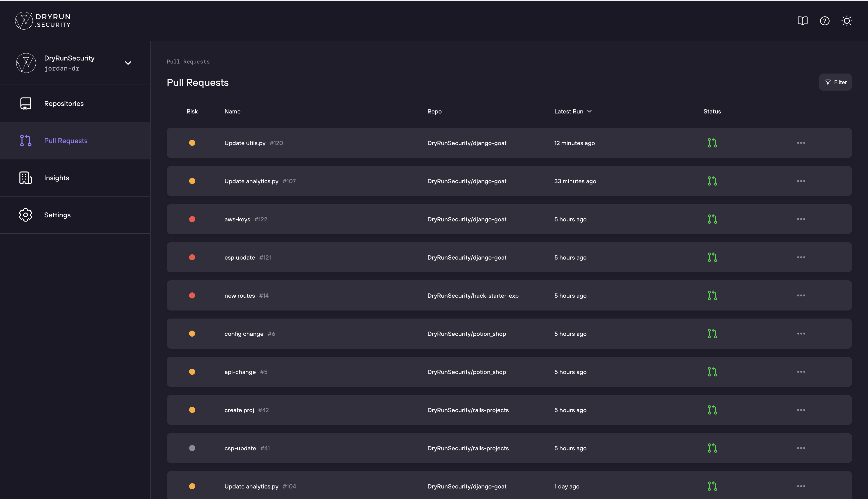Click the DryRunSecurity organization avatar
This screenshot has width=868, height=499.
point(26,63)
